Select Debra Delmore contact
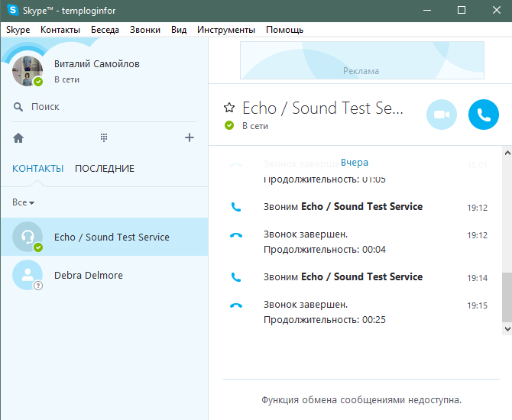Image resolution: width=512 pixels, height=420 pixels. tap(104, 275)
